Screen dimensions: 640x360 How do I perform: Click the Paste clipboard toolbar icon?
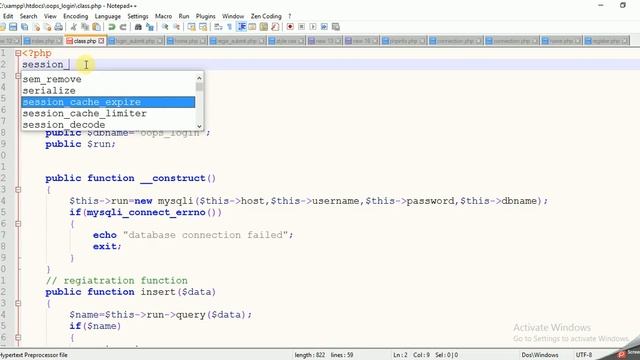coord(96,27)
